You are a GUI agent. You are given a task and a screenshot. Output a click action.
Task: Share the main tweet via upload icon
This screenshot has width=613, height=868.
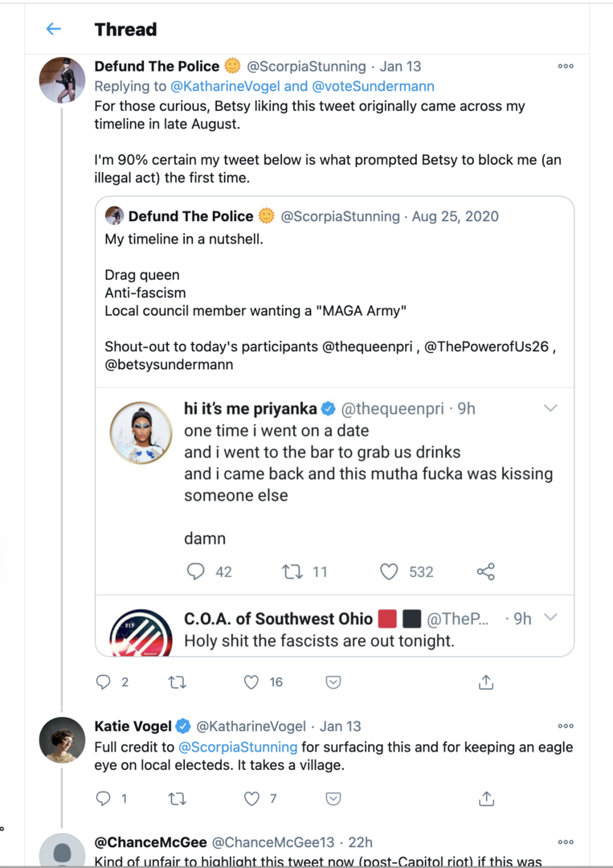[486, 682]
